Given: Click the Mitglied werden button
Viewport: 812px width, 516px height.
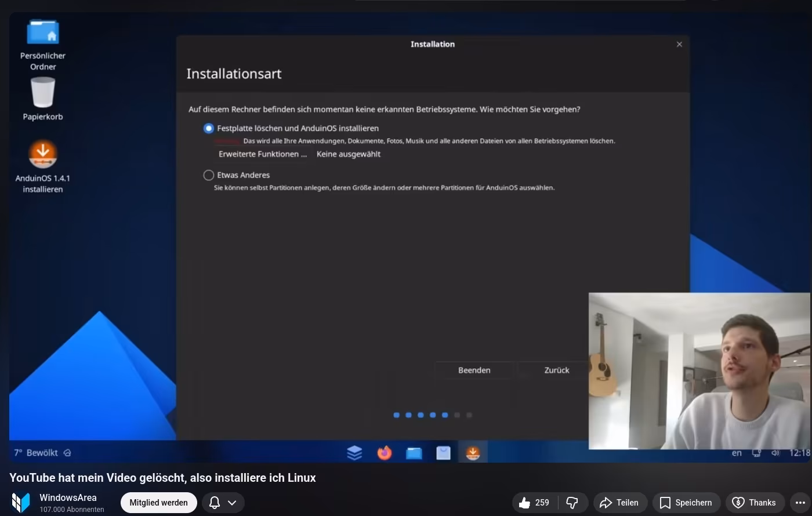Looking at the screenshot, I should point(158,503).
